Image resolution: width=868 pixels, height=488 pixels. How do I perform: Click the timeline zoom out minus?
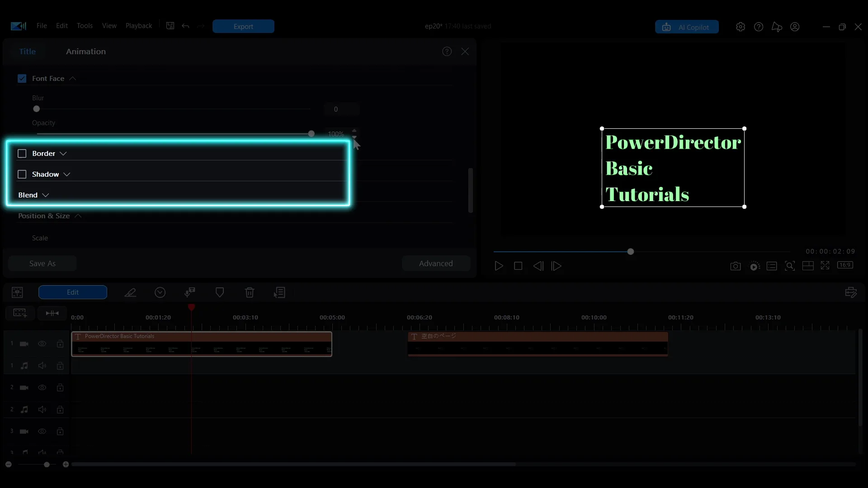click(x=9, y=465)
